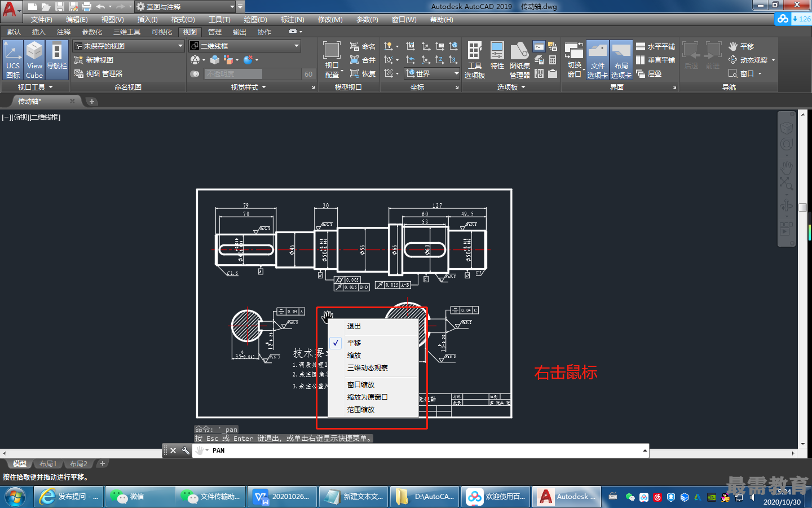Open the 文件(F) menu
812x508 pixels.
[42, 20]
